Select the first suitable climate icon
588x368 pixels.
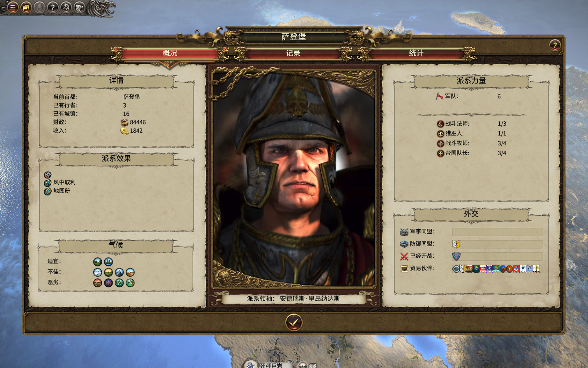(x=98, y=262)
